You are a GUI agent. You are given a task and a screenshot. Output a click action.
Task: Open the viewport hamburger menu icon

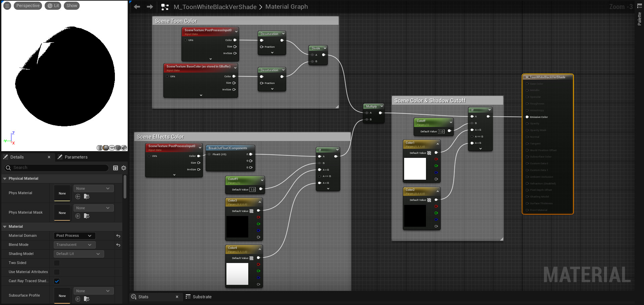click(x=7, y=5)
